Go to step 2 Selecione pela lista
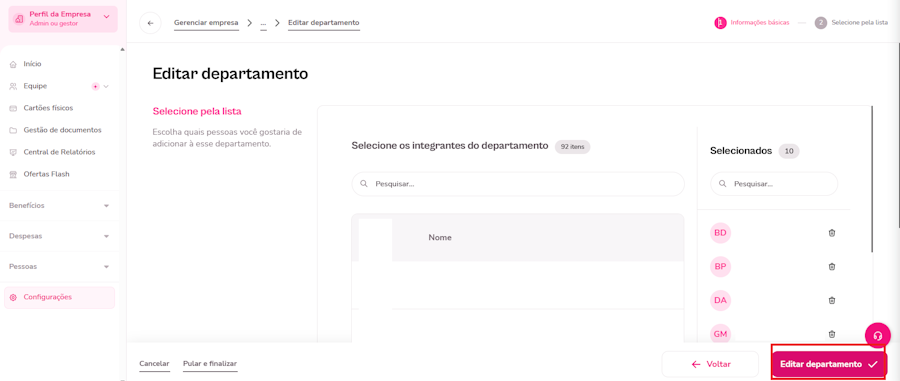Viewport: 900px width, 381px height. (x=851, y=23)
